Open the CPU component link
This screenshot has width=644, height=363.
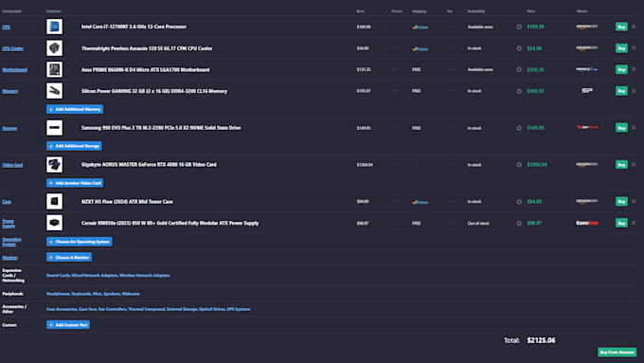click(x=7, y=27)
